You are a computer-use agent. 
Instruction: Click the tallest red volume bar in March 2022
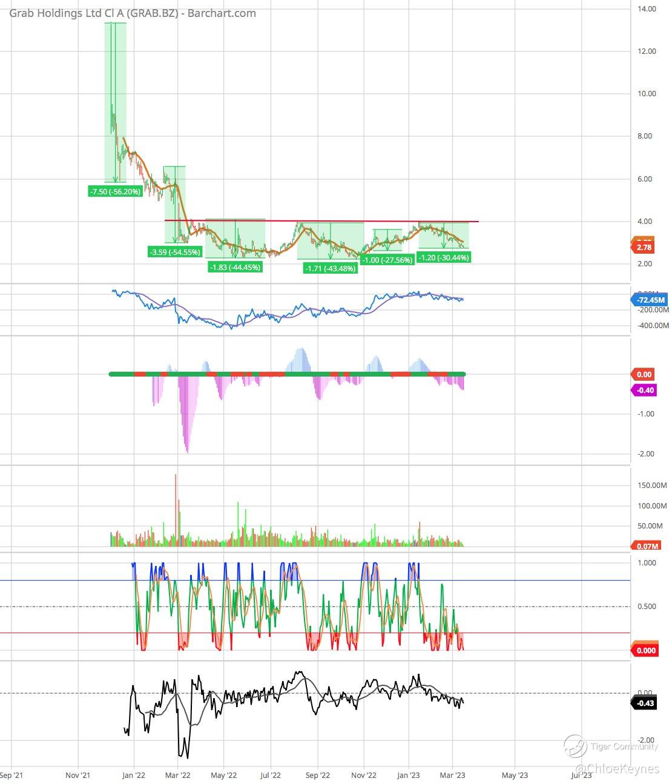176,510
